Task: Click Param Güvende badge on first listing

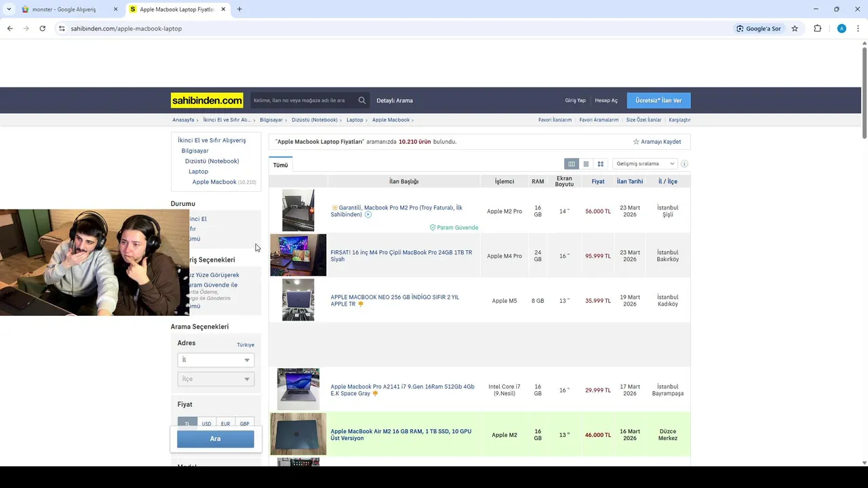Action: (454, 228)
